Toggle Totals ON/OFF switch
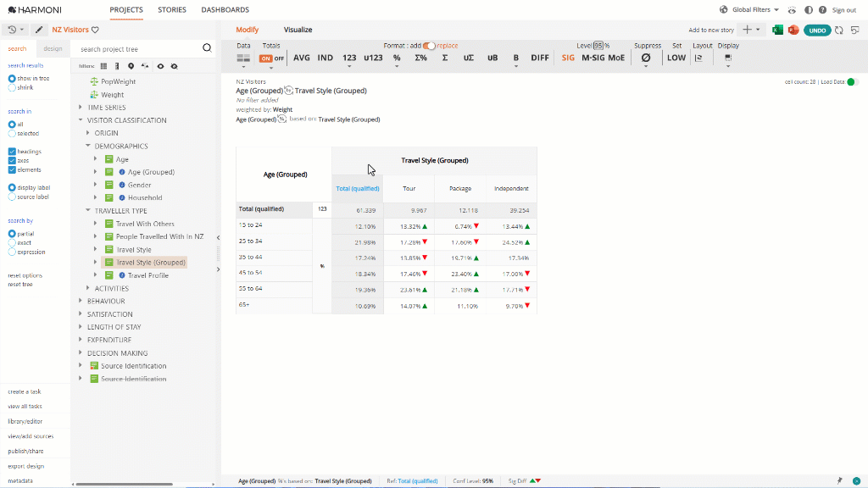The image size is (868, 488). point(272,58)
